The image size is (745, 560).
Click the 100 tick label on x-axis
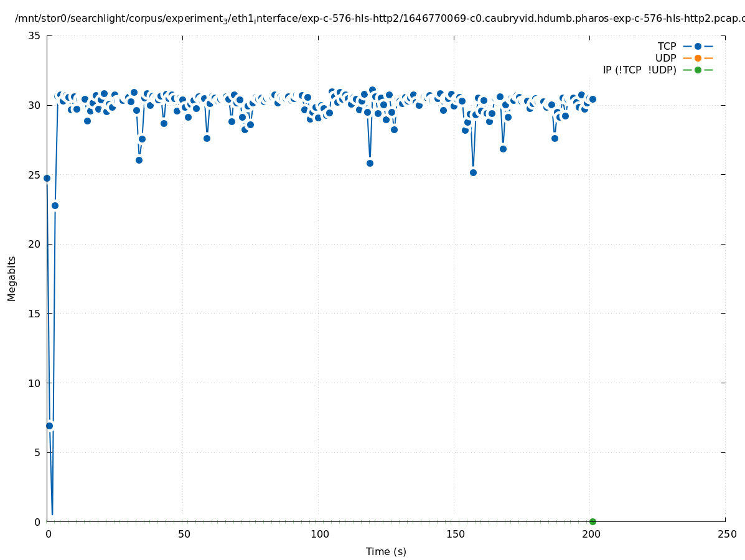coord(319,534)
